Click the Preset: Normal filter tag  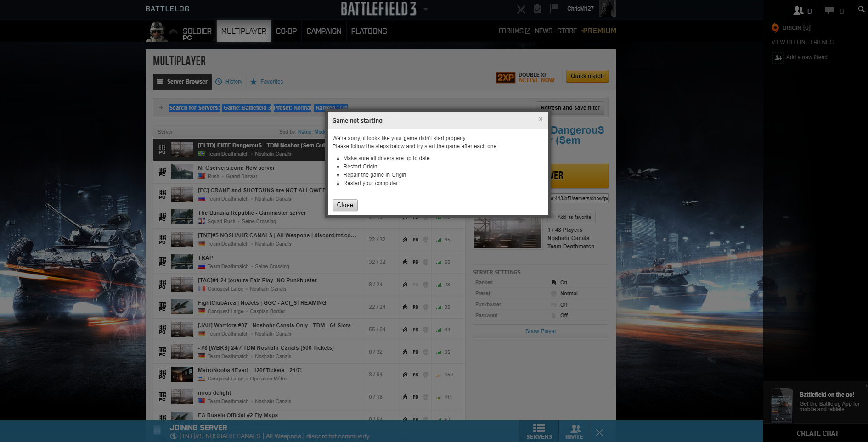pyautogui.click(x=293, y=108)
